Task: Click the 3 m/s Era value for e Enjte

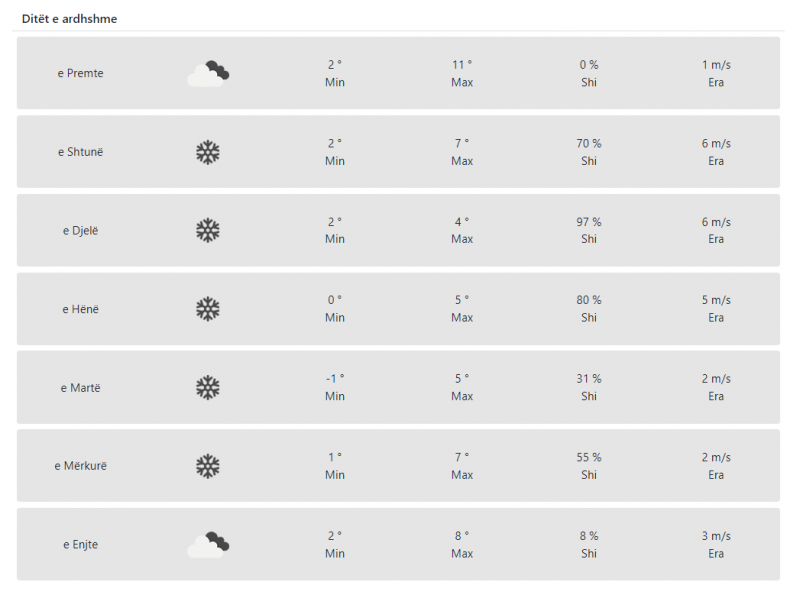Action: 716,536
